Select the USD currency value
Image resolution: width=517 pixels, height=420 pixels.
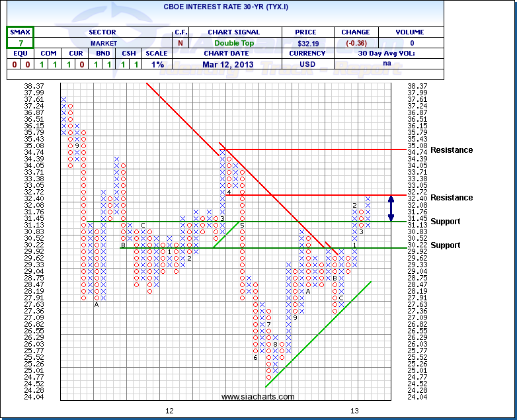tap(308, 64)
